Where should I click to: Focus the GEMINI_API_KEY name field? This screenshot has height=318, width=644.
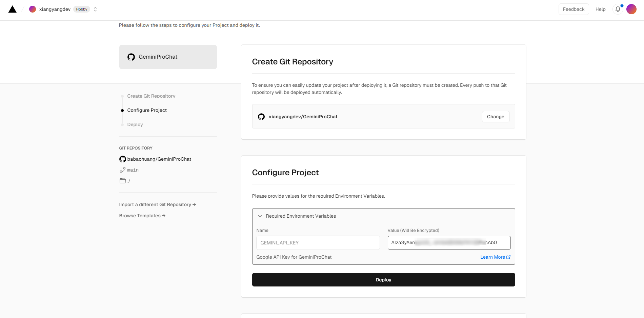tap(318, 243)
